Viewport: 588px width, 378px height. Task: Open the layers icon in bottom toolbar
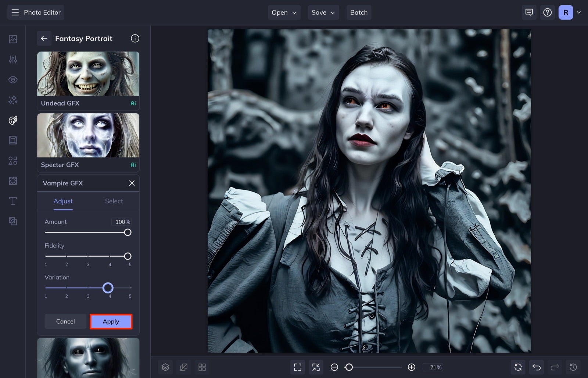[x=165, y=367]
